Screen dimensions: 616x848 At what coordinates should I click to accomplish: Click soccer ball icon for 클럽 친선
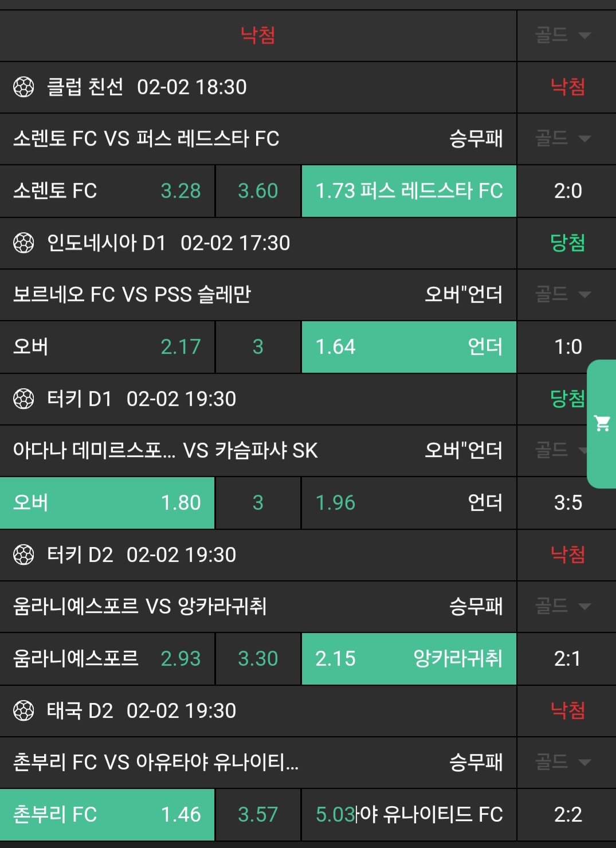23,87
